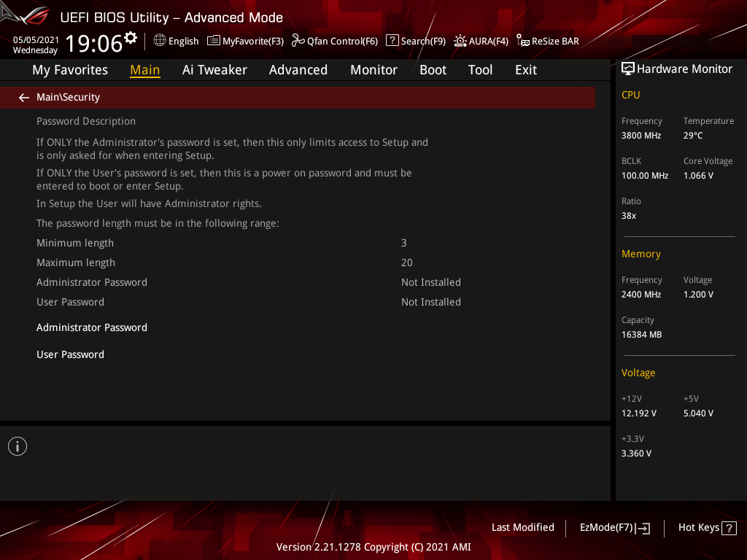This screenshot has height=560, width=747.
Task: Click Minimum length row label
Action: pos(75,243)
